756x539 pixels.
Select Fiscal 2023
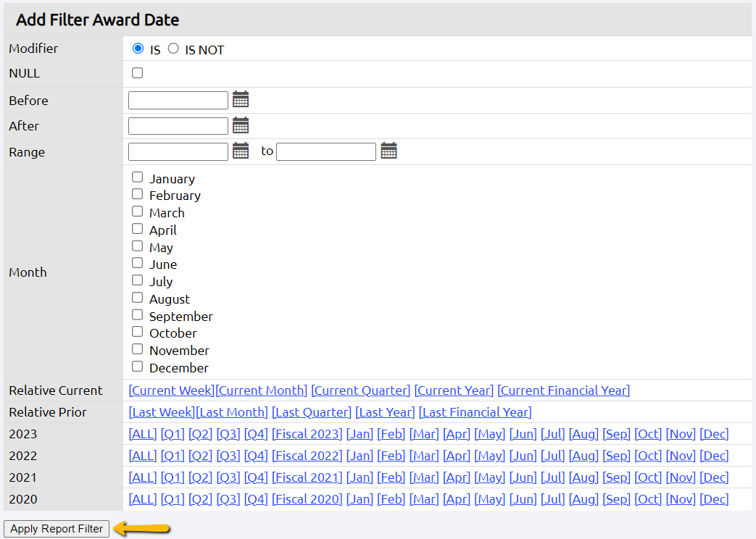point(307,434)
